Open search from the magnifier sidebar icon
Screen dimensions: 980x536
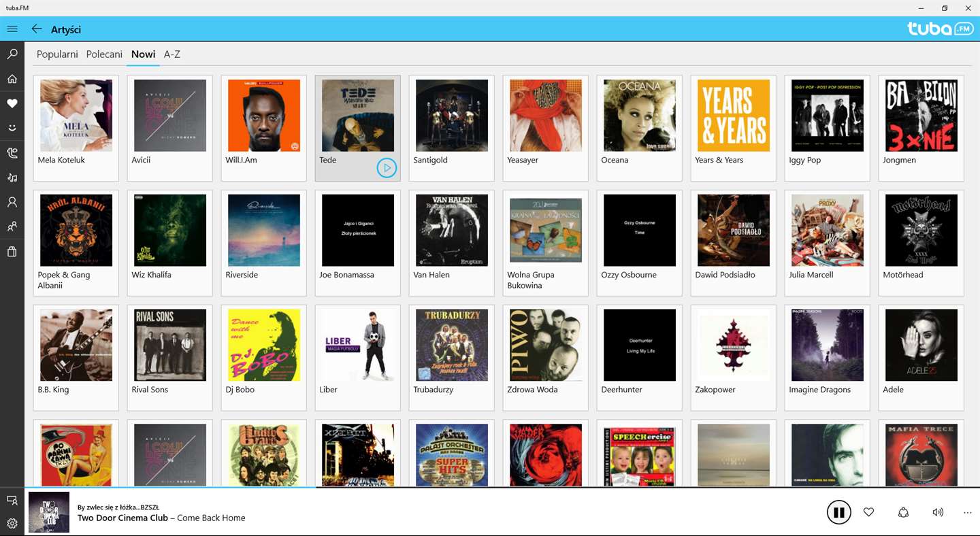click(12, 54)
